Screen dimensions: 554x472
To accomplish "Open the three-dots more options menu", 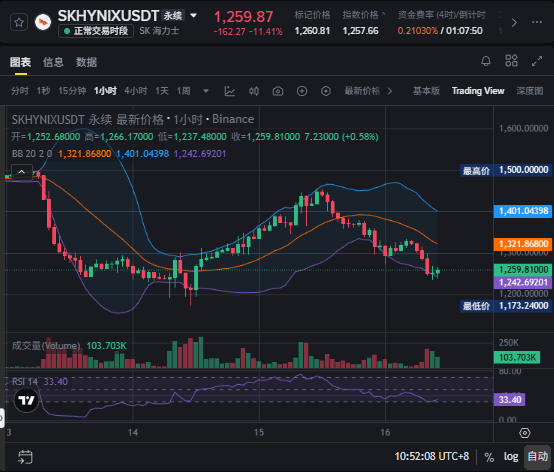I will pyautogui.click(x=537, y=22).
